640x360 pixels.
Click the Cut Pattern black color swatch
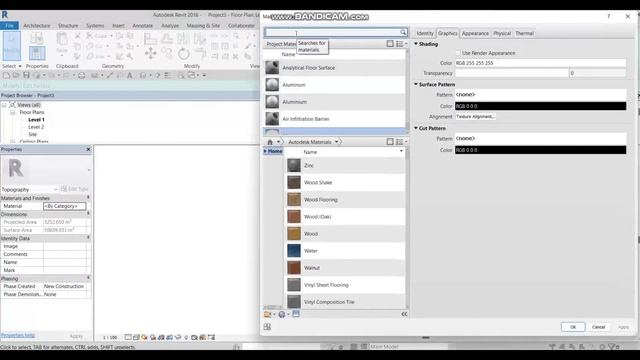(540, 150)
